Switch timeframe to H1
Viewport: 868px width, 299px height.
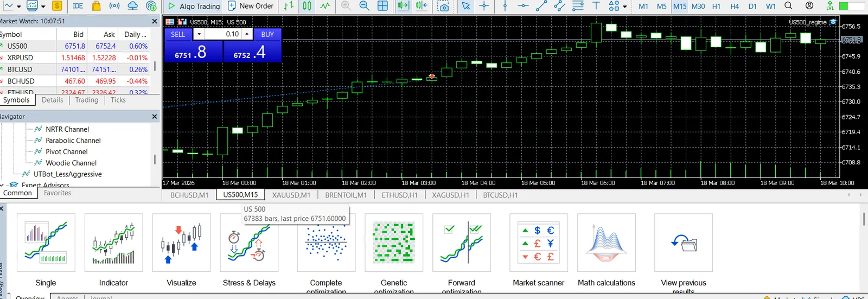(x=716, y=7)
